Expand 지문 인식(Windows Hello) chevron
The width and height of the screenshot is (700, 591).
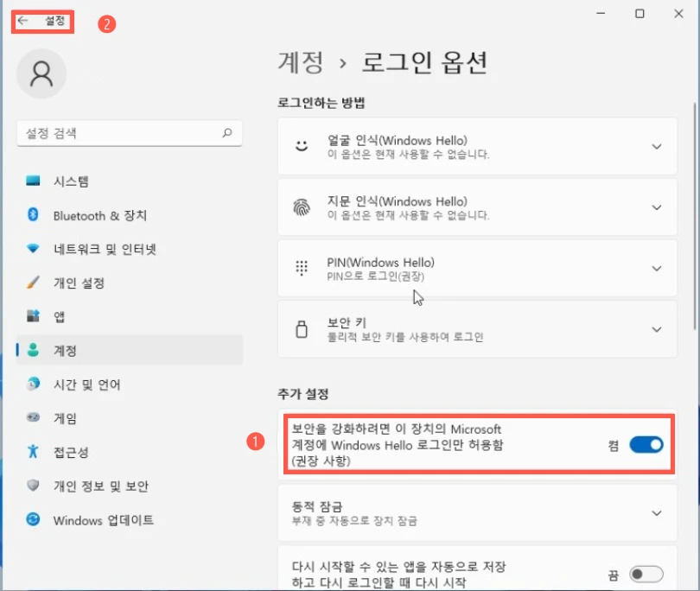pyautogui.click(x=656, y=207)
